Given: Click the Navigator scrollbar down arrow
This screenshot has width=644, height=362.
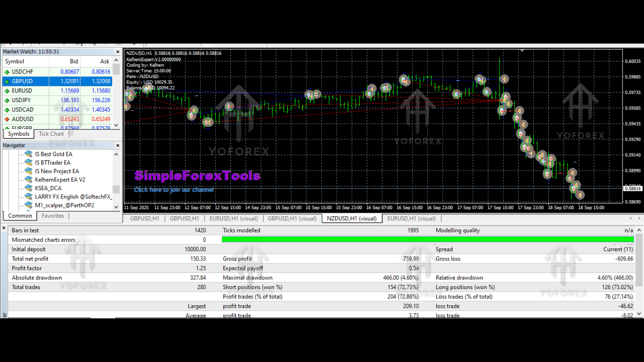Looking at the screenshot, I should pos(117,207).
